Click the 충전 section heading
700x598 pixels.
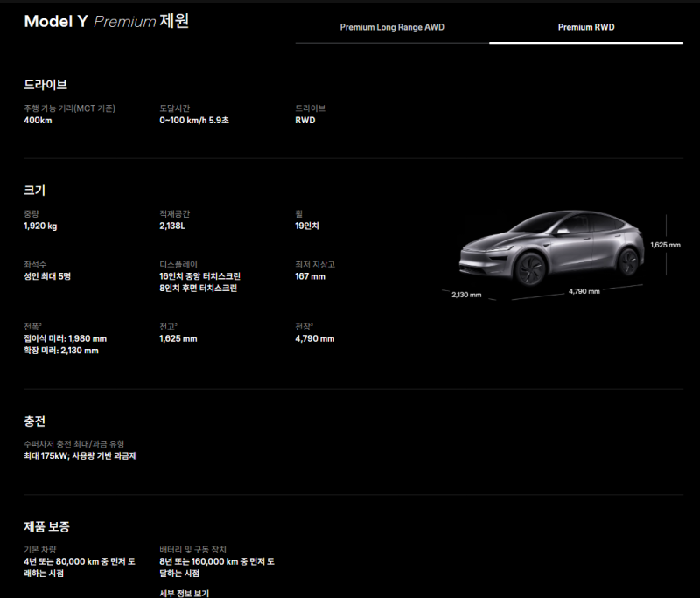(x=34, y=421)
